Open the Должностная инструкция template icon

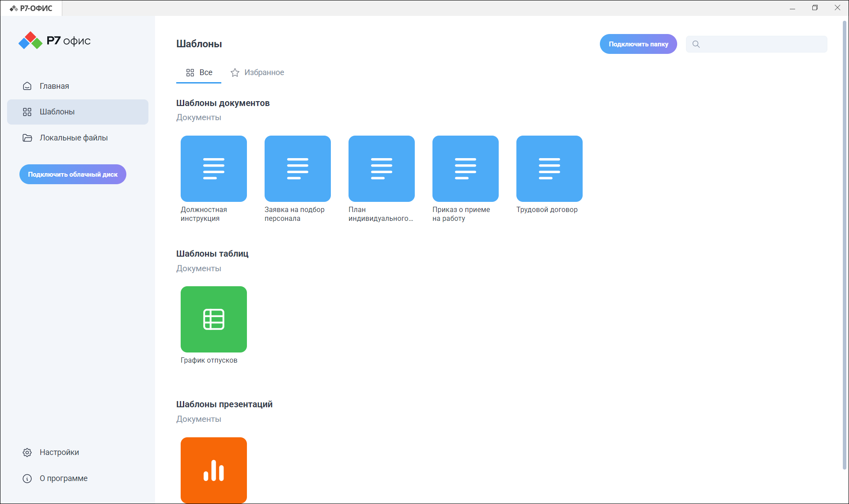click(x=214, y=169)
